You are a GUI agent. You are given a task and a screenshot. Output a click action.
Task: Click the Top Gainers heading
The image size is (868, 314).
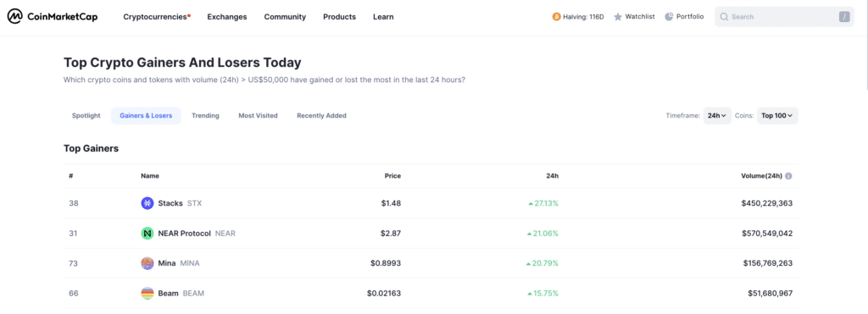92,148
